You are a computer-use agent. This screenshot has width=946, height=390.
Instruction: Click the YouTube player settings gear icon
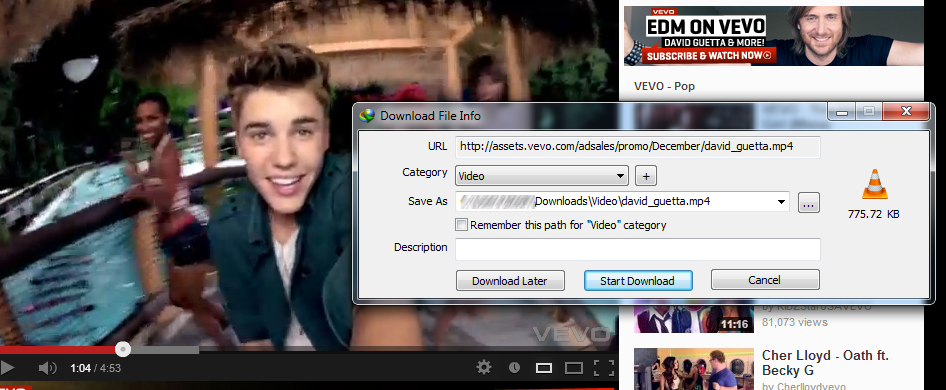[x=483, y=367]
